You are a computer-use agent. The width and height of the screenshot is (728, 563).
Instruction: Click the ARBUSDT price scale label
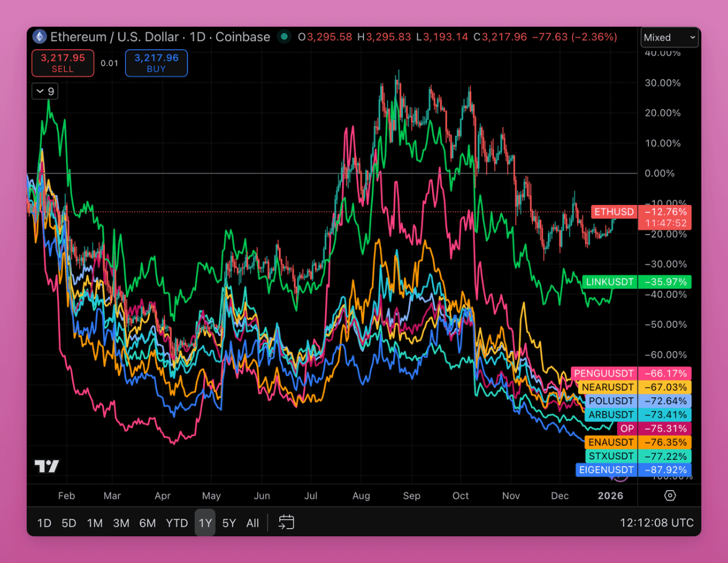tap(611, 415)
